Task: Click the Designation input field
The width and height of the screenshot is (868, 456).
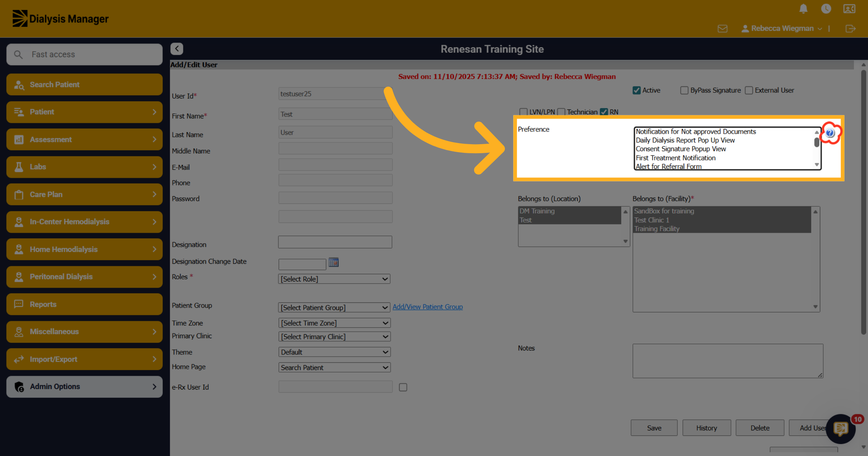Action: (x=335, y=242)
